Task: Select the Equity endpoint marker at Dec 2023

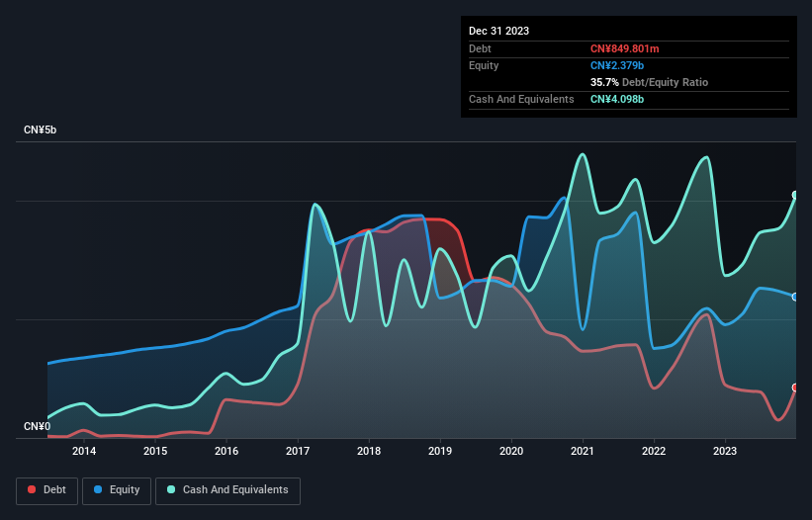Action: pos(795,297)
